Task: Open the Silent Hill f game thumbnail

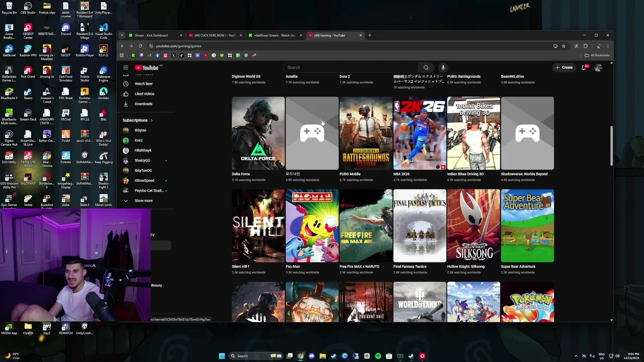Action: coord(258,226)
